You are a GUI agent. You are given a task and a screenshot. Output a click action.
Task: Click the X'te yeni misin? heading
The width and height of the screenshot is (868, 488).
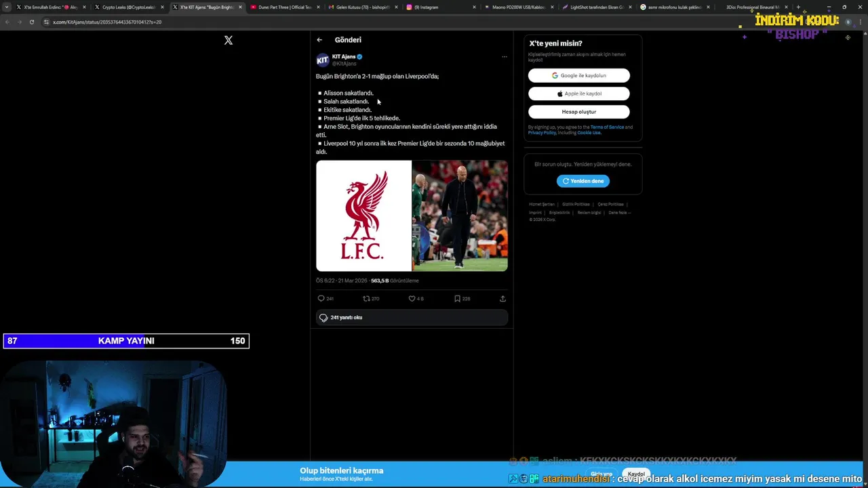pyautogui.click(x=555, y=43)
